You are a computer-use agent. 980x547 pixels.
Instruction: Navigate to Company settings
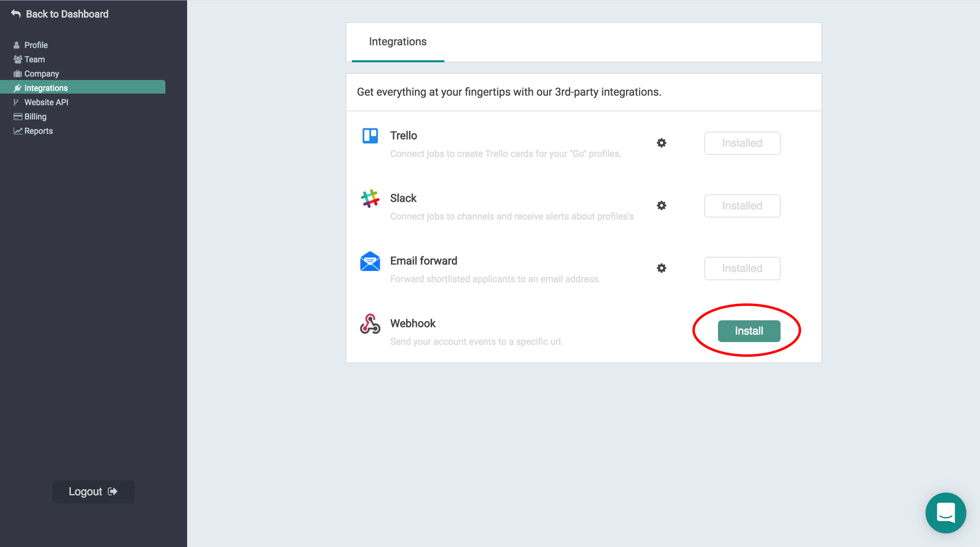tap(41, 74)
